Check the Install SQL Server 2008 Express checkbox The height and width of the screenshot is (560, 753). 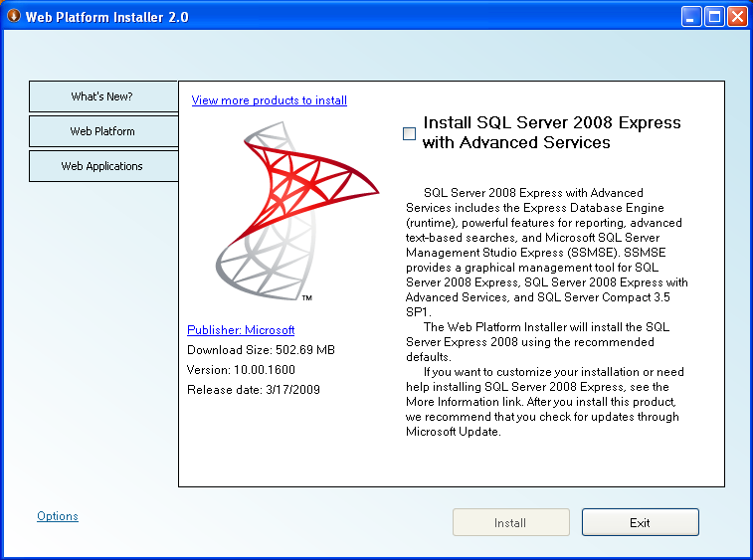point(409,133)
